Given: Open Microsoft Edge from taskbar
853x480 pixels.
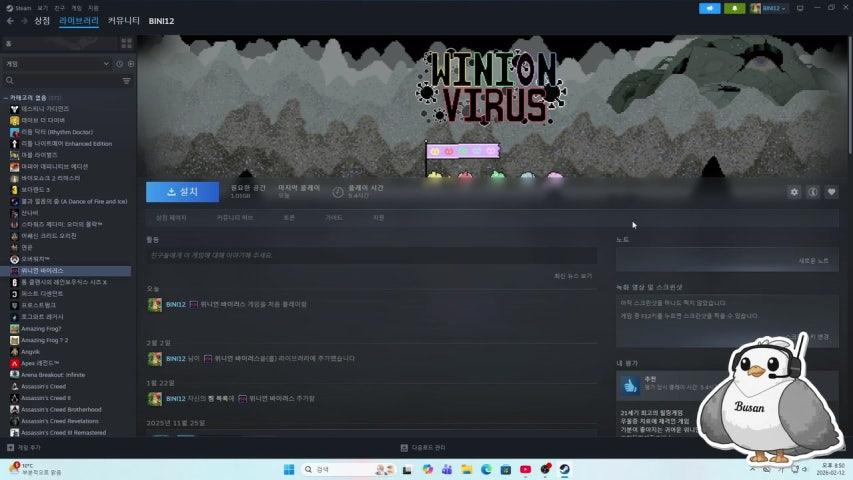Looking at the screenshot, I should tap(486, 469).
